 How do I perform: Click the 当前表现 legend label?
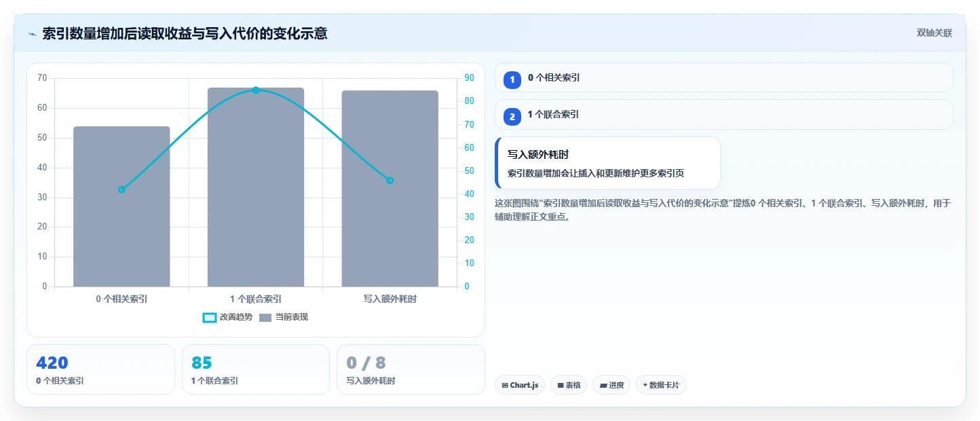pyautogui.click(x=292, y=318)
